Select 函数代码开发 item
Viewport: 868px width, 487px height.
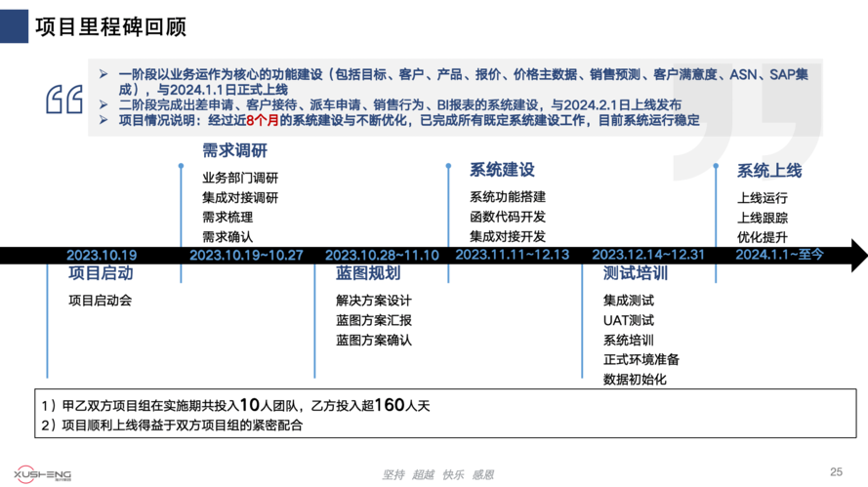[x=508, y=217]
